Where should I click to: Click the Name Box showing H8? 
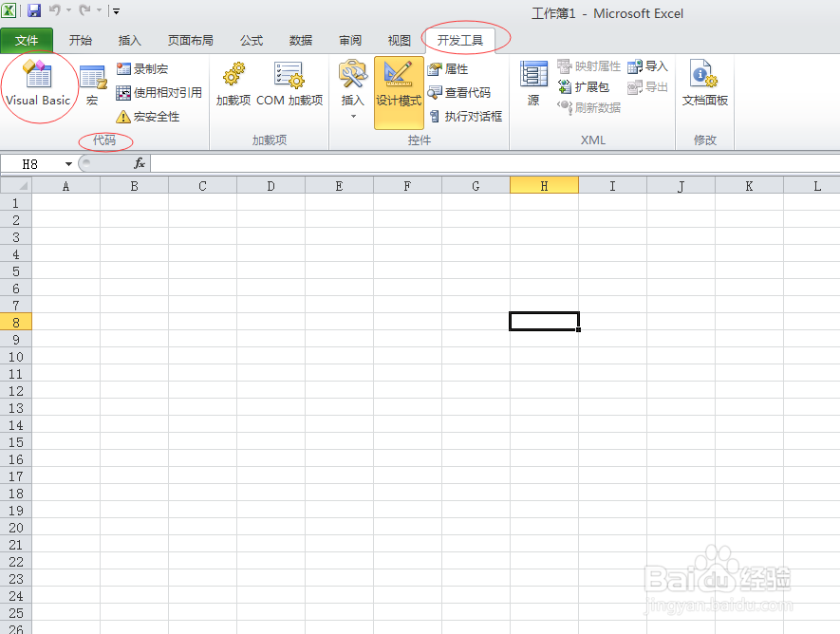30,164
